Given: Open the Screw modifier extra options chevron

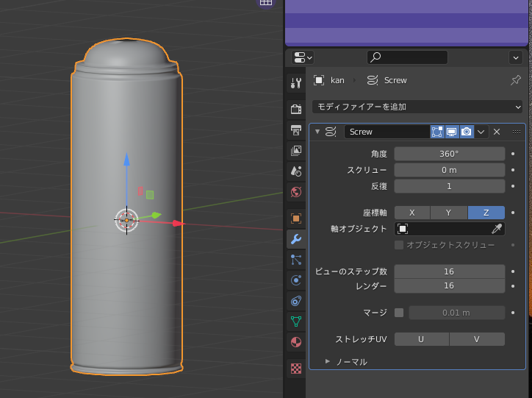Looking at the screenshot, I should pos(481,132).
